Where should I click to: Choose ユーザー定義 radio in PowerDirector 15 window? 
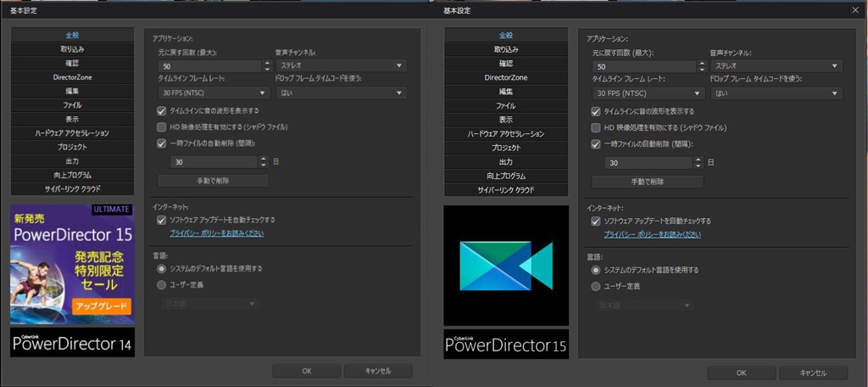coord(596,287)
